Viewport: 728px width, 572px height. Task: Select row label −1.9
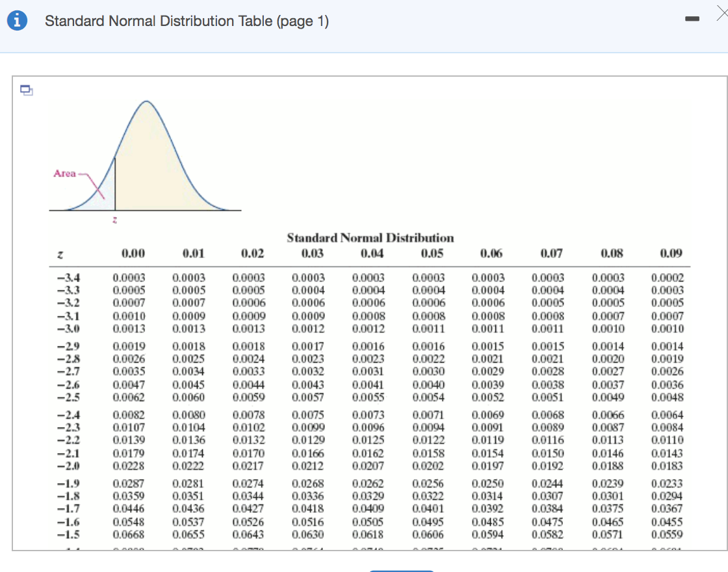[68, 484]
